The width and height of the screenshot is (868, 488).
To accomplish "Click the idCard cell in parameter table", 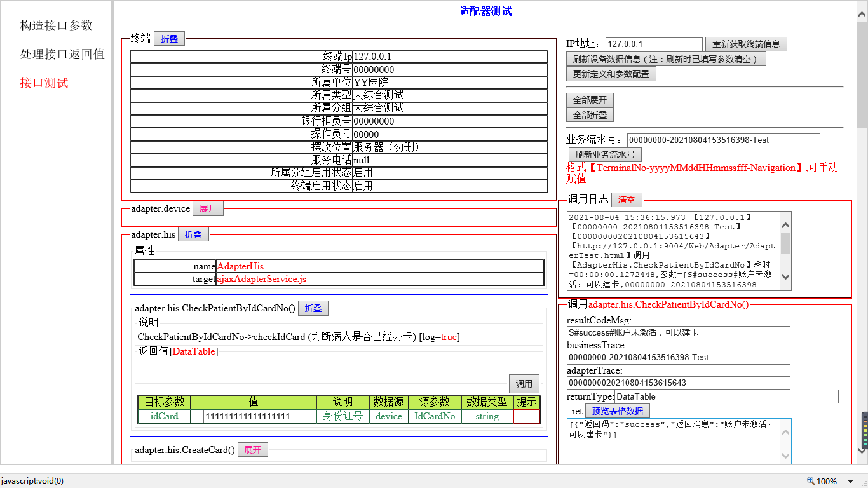I will click(x=165, y=417).
